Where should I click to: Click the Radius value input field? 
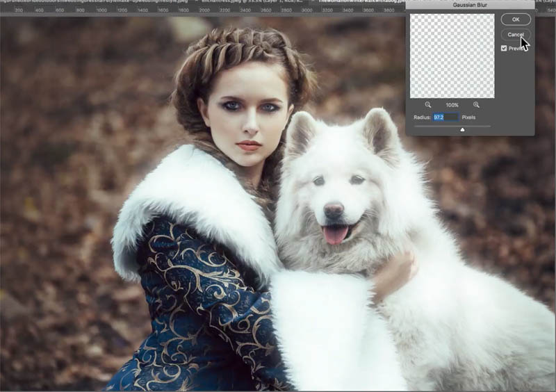tap(445, 117)
